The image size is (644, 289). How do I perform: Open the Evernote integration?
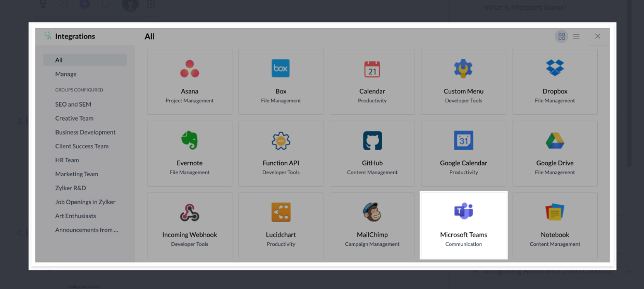(x=190, y=153)
